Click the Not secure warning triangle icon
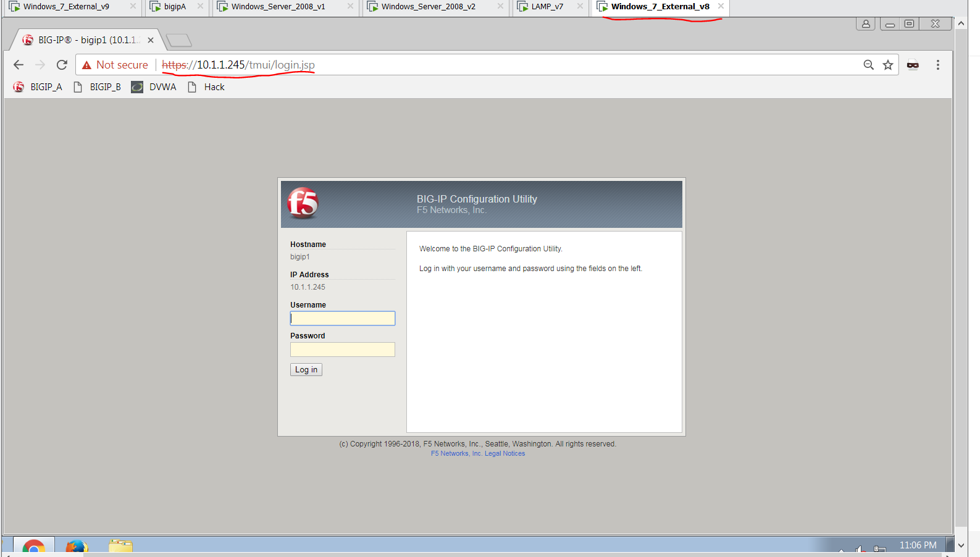The image size is (980, 557). tap(86, 65)
